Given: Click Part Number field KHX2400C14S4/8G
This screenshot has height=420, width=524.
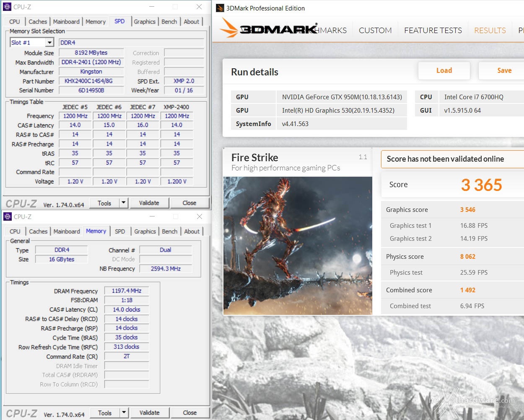Looking at the screenshot, I should [91, 81].
